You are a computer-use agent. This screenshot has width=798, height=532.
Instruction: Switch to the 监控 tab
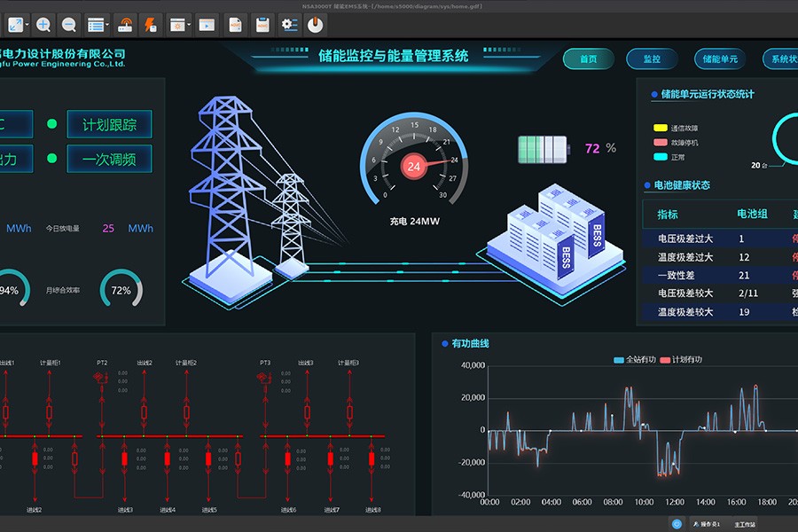(x=652, y=59)
